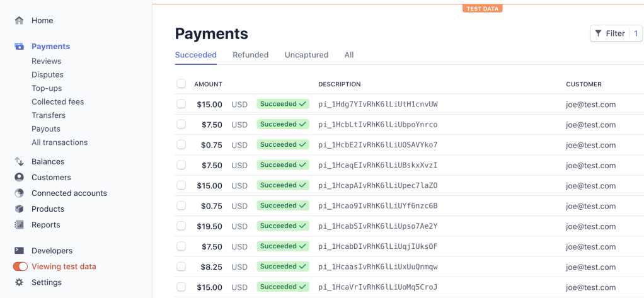Click the Payouts sidebar link

pos(46,129)
